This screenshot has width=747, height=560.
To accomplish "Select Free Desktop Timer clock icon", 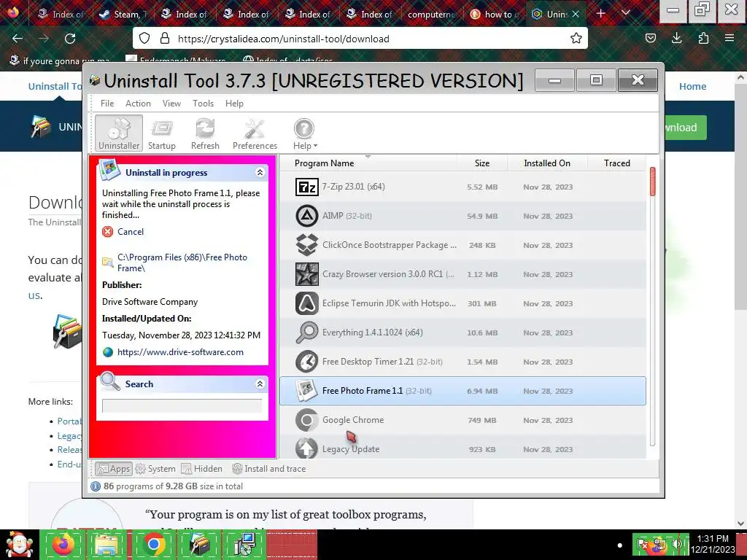I will tap(307, 362).
